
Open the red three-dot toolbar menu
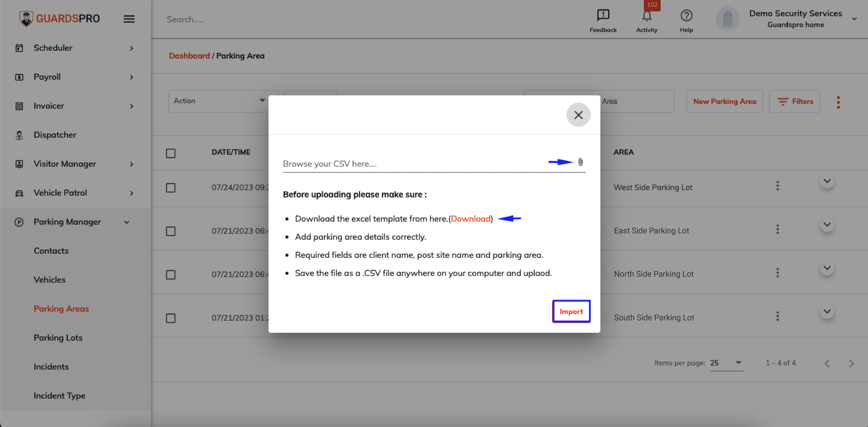click(x=838, y=102)
